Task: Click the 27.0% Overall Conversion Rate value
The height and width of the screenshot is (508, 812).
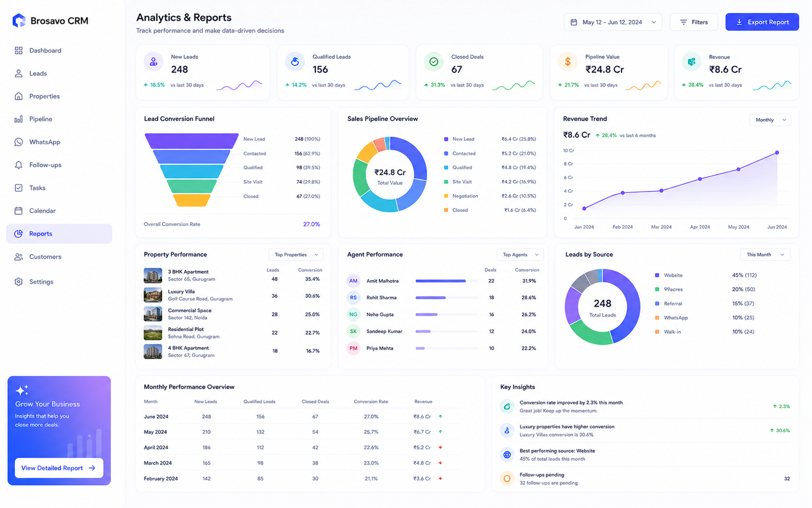Action: coord(311,224)
